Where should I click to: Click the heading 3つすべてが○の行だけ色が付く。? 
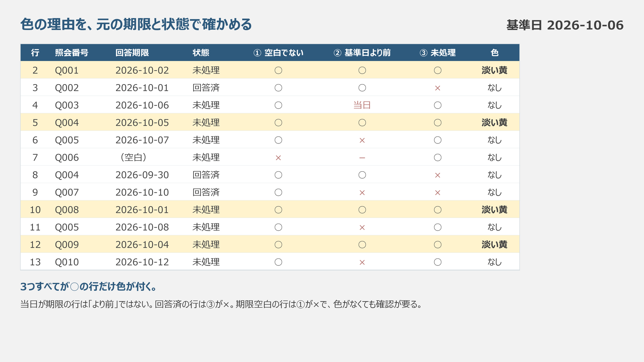coord(89,287)
